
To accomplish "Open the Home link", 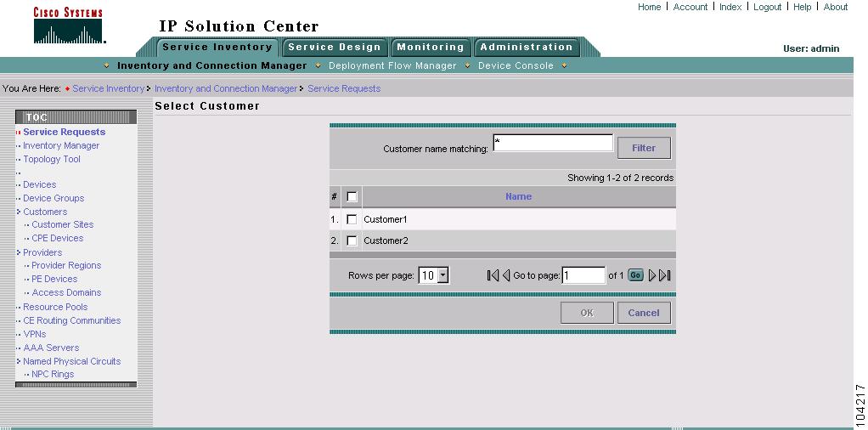I will 650,7.
